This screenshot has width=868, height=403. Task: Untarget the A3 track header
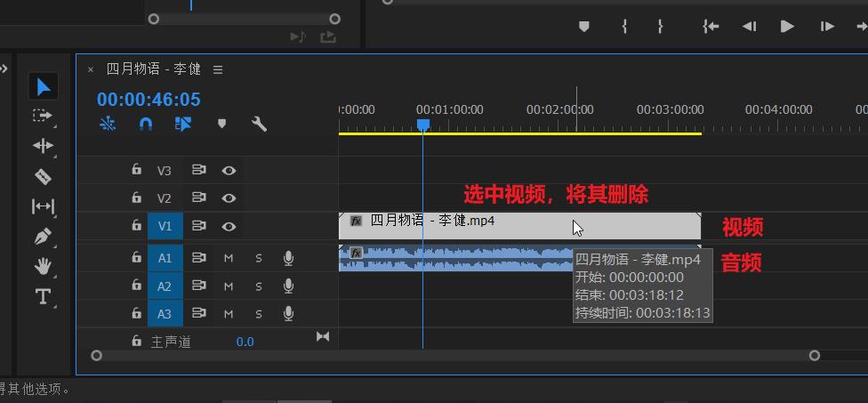(x=165, y=314)
